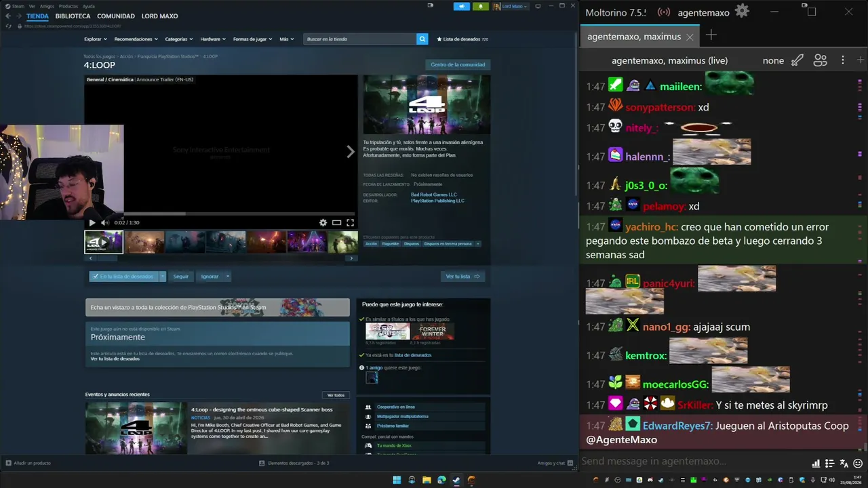Open PlayStation Publishing LLC editor link

[x=437, y=201]
